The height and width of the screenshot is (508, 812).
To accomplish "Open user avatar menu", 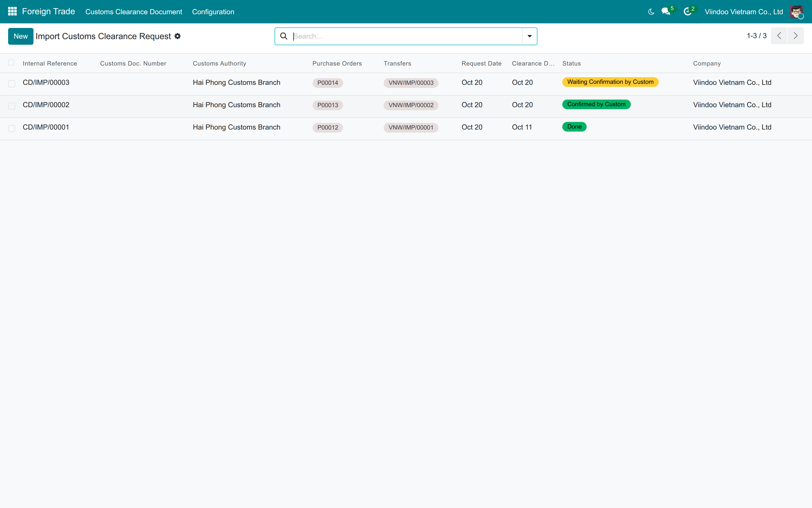I will 797,12.
